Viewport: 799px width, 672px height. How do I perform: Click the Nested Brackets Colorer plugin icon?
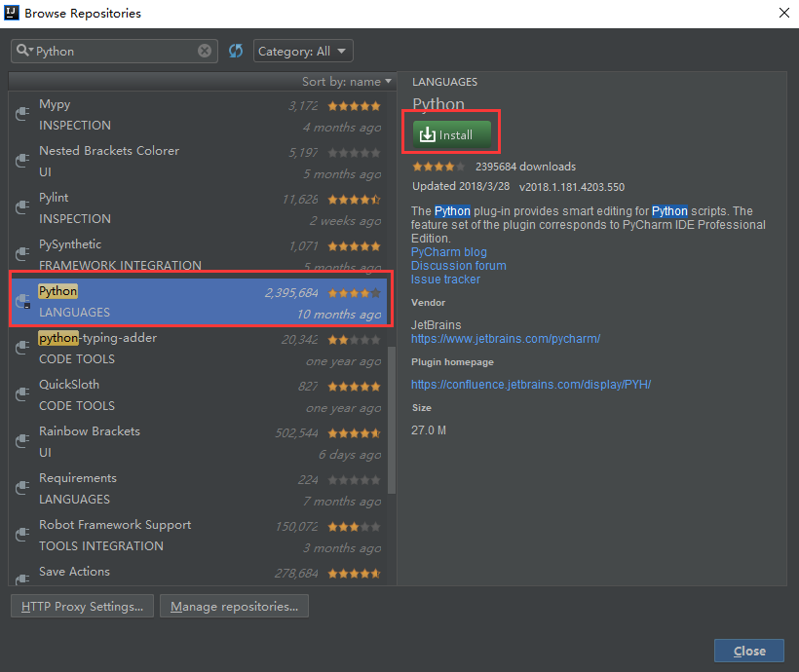(x=22, y=161)
